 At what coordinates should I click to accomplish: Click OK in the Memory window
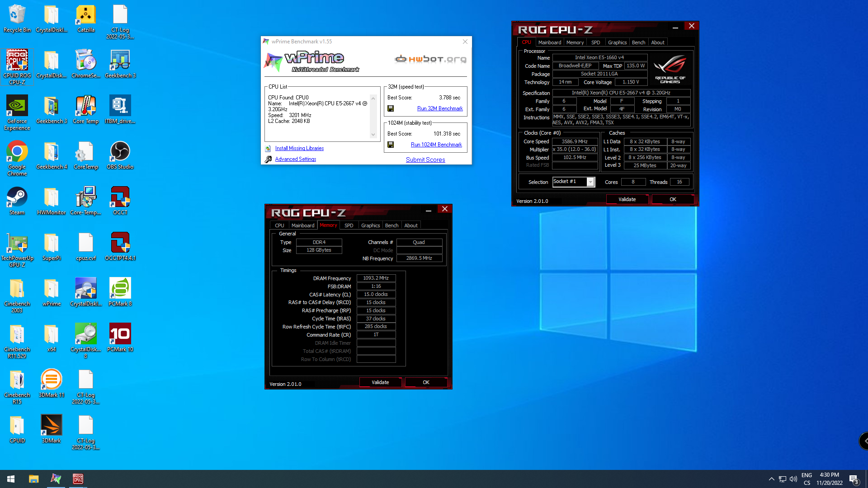click(x=426, y=382)
